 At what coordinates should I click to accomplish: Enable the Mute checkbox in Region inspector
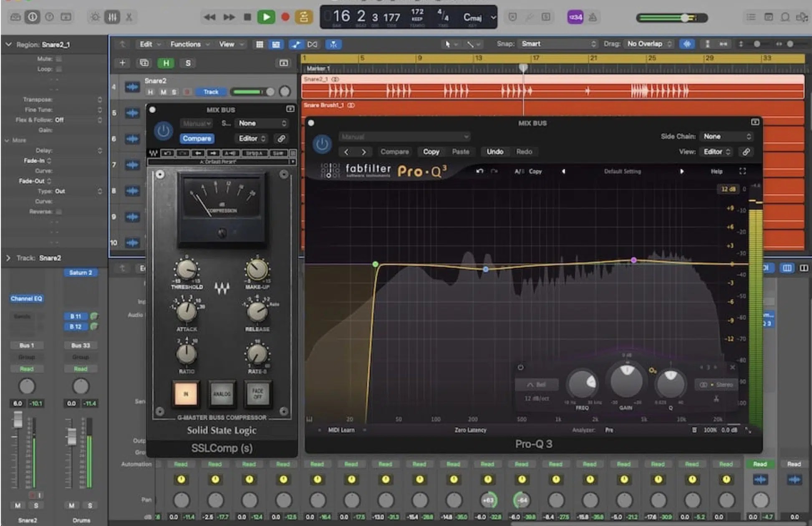pyautogui.click(x=59, y=59)
